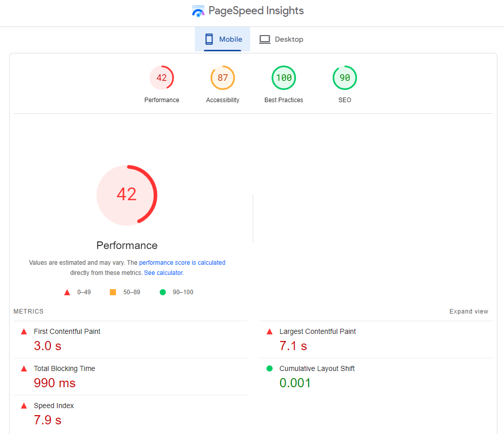Click the PageSpeed Insights logo icon

198,11
